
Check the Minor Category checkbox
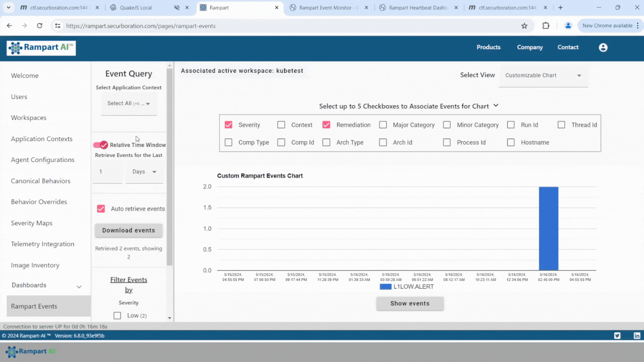point(447,125)
